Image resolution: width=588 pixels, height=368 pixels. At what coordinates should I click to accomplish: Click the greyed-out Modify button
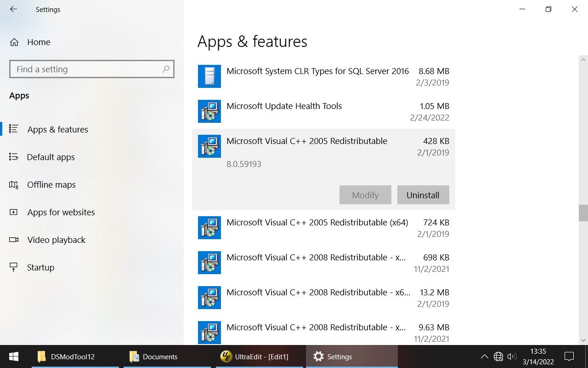[365, 195]
